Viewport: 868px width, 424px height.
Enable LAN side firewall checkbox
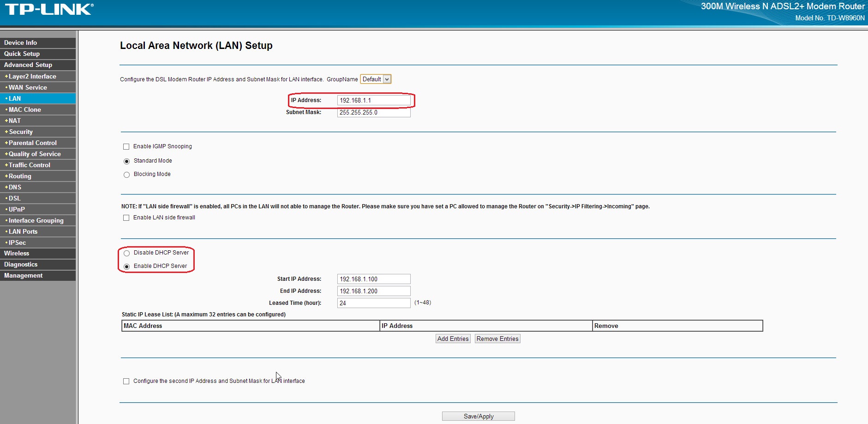click(x=126, y=218)
